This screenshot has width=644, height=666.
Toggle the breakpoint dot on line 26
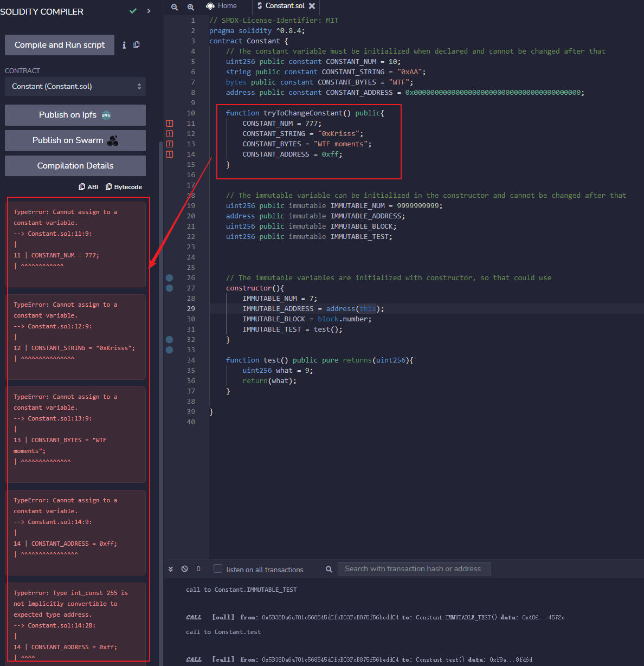170,278
